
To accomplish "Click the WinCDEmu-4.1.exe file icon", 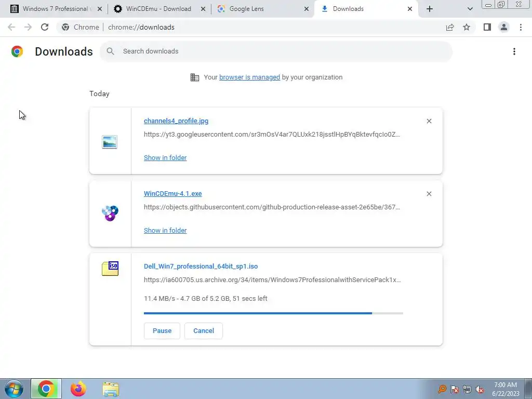I will 110,213.
